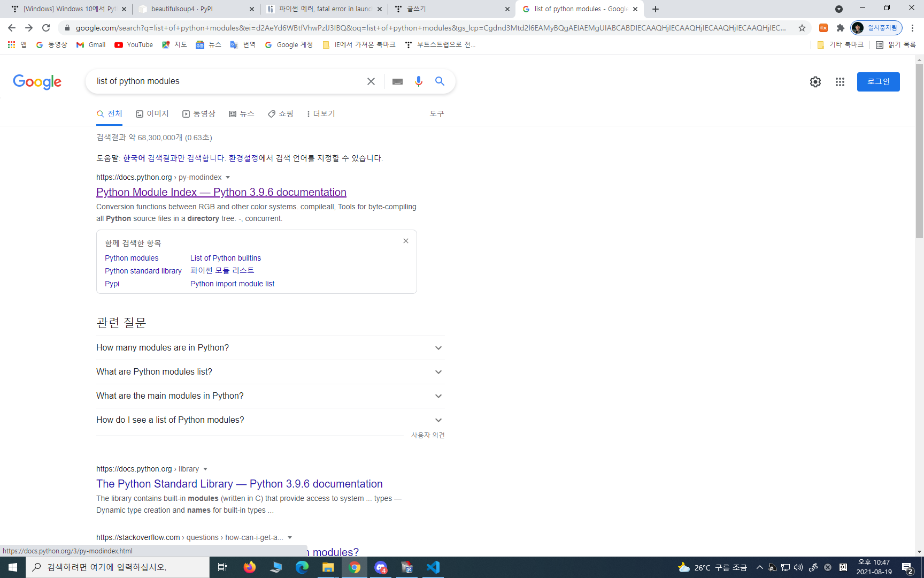Open a new browser tab
The image size is (924, 578).
(656, 9)
